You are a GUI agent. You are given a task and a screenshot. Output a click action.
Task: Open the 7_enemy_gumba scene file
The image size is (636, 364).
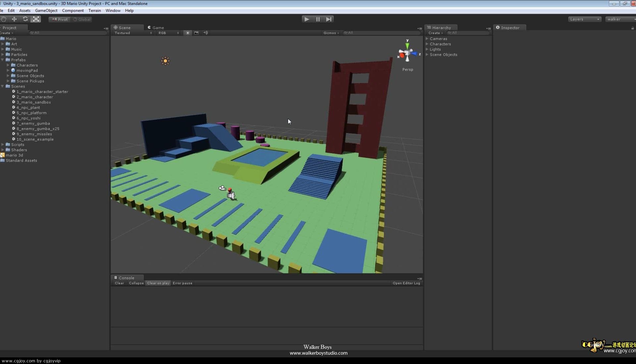(x=33, y=123)
